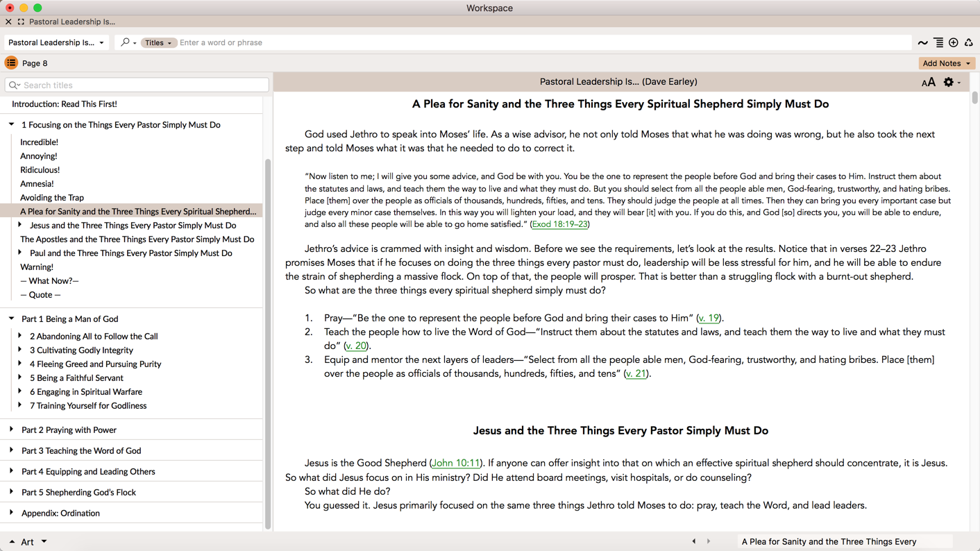Click the tilde icon beside the search bar
Viewport: 980px width, 551px height.
coord(922,43)
